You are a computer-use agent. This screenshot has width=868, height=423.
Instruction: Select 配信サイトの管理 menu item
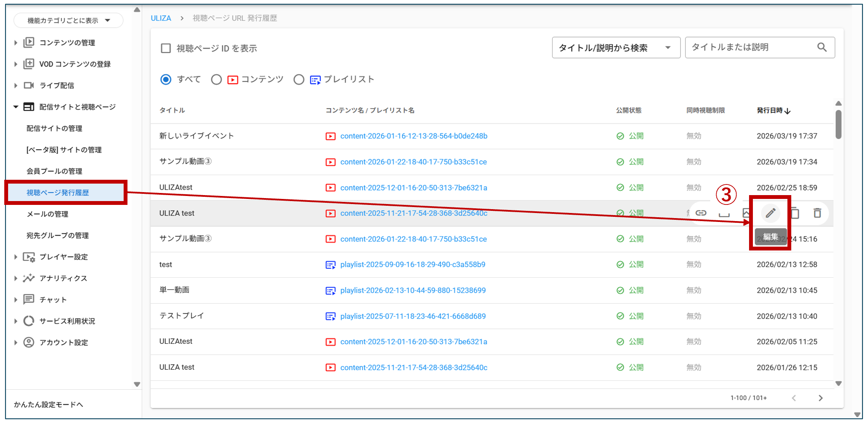point(54,129)
